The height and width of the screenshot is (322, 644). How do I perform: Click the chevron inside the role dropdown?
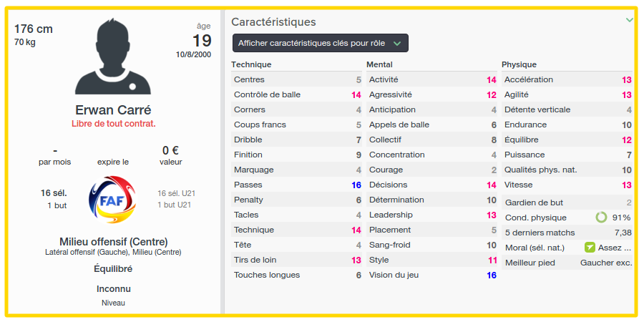click(396, 44)
